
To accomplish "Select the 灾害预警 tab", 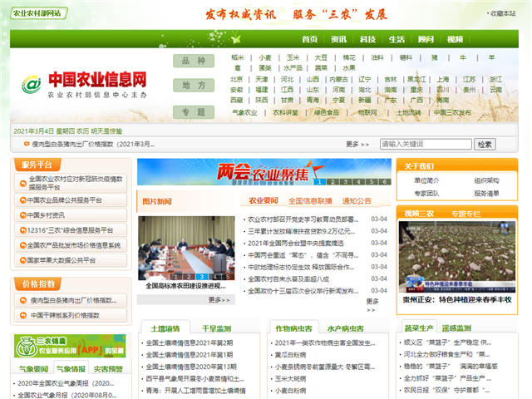I will point(108,369).
